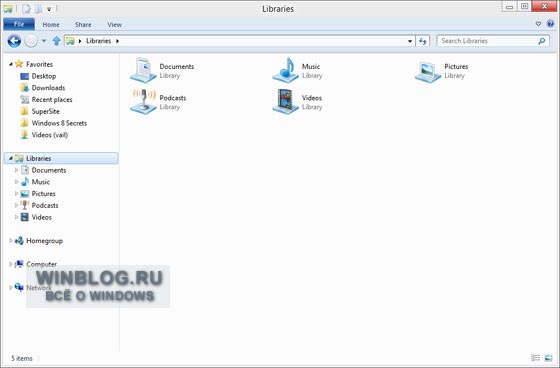Select Videos in the navigation tree
Screen dimensions: 560x368
coord(41,217)
